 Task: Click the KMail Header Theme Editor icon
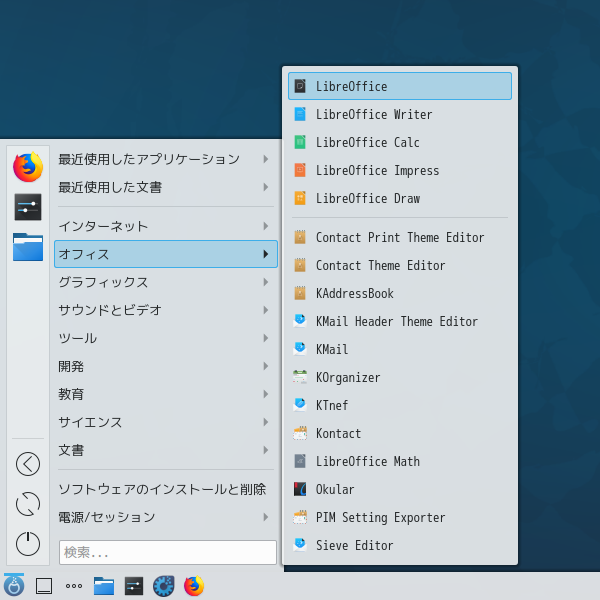(x=300, y=321)
